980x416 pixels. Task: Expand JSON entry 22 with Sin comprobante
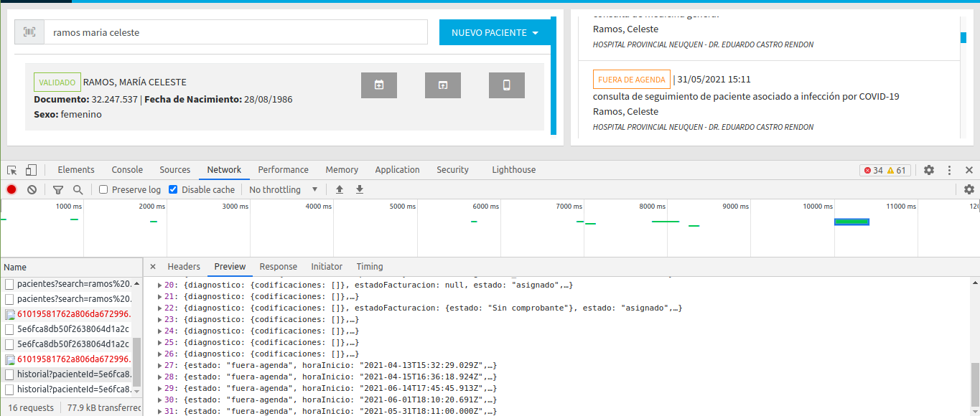coord(159,308)
